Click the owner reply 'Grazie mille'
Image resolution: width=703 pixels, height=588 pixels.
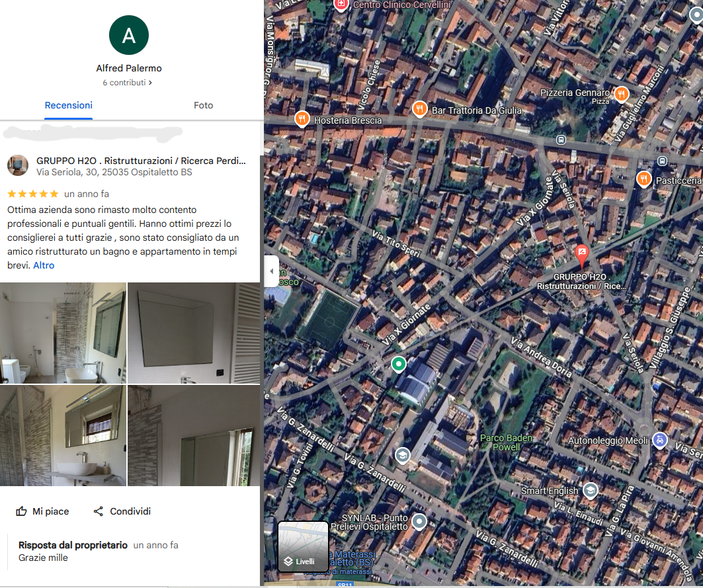click(x=43, y=558)
